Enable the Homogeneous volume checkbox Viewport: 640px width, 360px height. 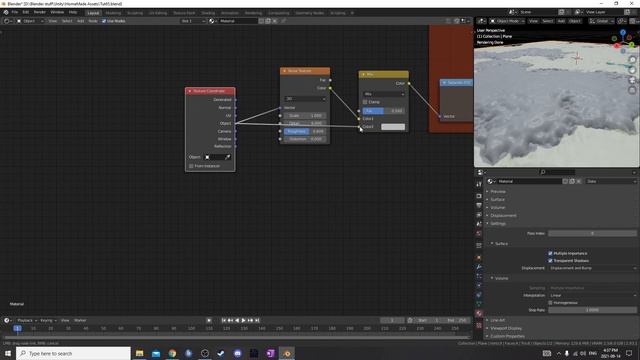(550, 303)
